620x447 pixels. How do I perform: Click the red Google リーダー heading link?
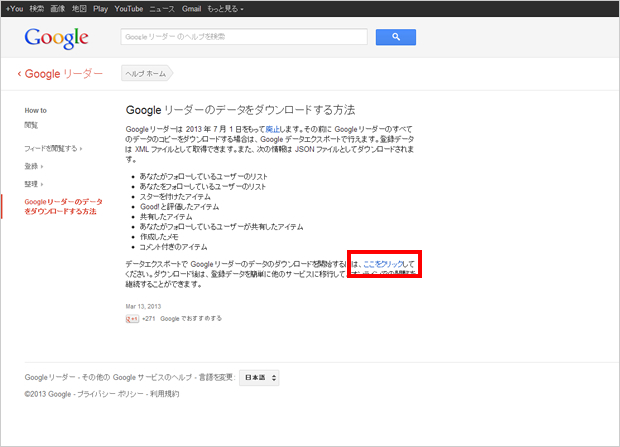[x=64, y=74]
